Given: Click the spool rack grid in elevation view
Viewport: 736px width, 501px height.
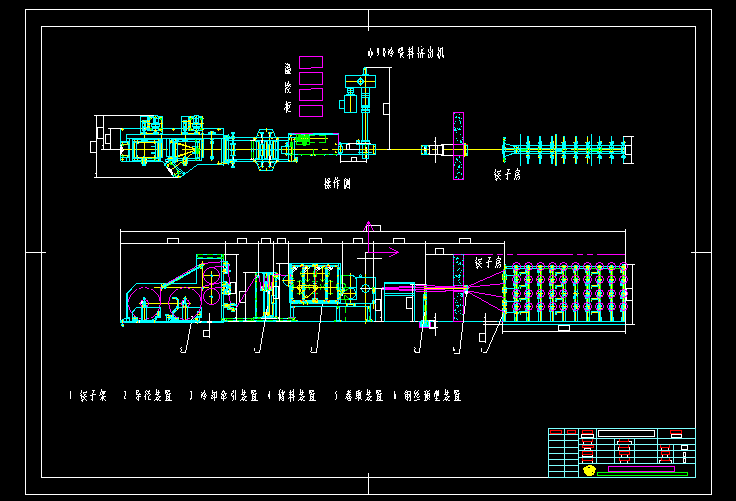Looking at the screenshot, I should 566,294.
